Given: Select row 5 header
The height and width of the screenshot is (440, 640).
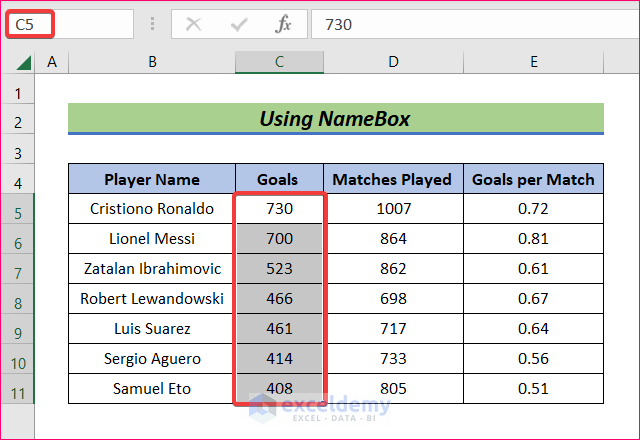Looking at the screenshot, I should tap(17, 209).
